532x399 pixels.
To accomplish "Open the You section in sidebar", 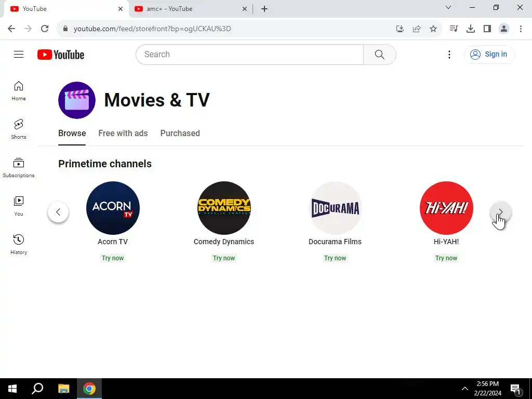I will click(19, 206).
